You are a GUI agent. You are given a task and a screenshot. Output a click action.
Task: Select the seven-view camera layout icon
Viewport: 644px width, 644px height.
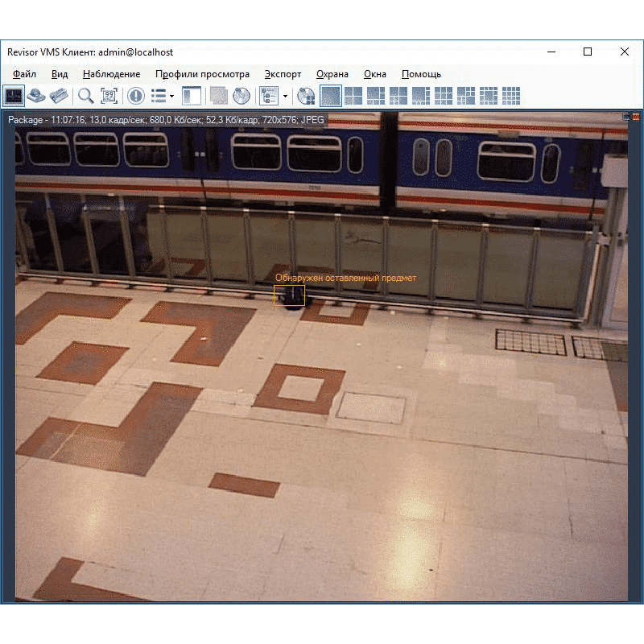click(398, 96)
